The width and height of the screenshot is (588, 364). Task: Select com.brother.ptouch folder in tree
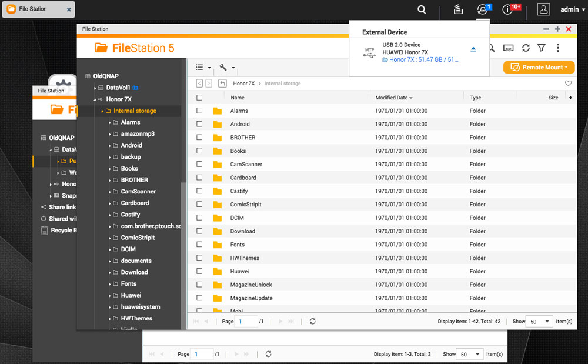tap(151, 226)
